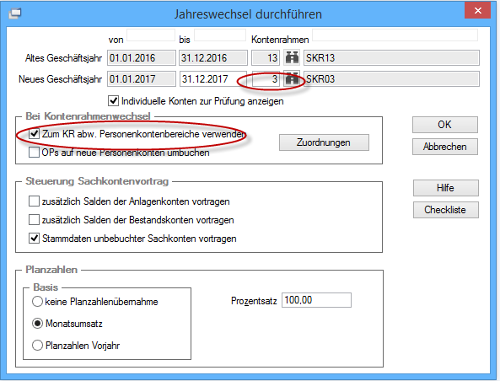This screenshot has width=500, height=381.
Task: Open the Hilfe button
Action: pyautogui.click(x=446, y=188)
